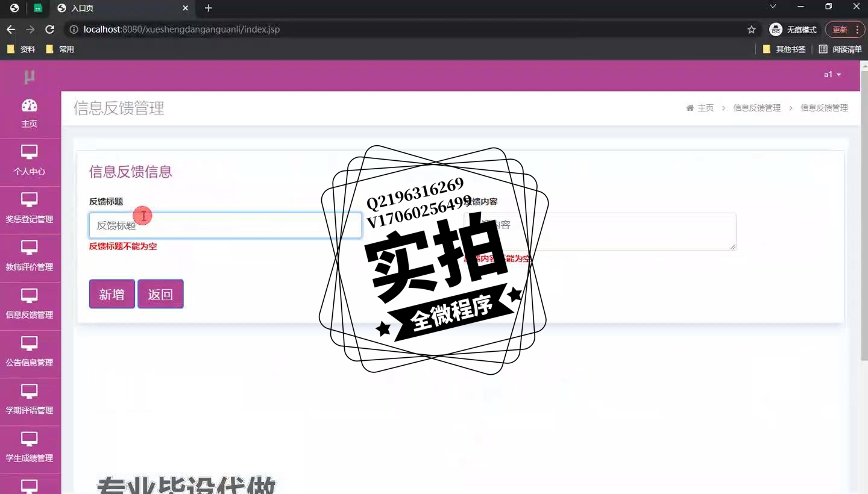The image size is (868, 494).
Task: Click the μ logo in purple header
Action: (30, 77)
